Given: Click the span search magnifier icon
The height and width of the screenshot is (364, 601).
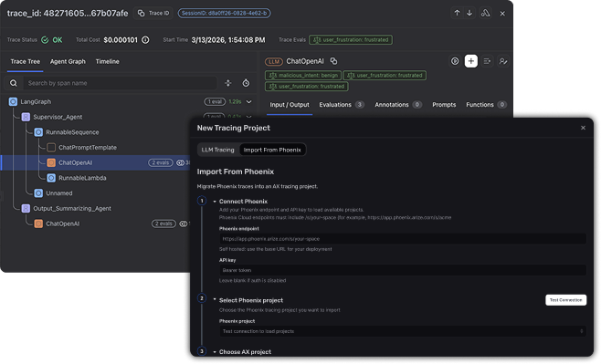Looking at the screenshot, I should pos(14,83).
